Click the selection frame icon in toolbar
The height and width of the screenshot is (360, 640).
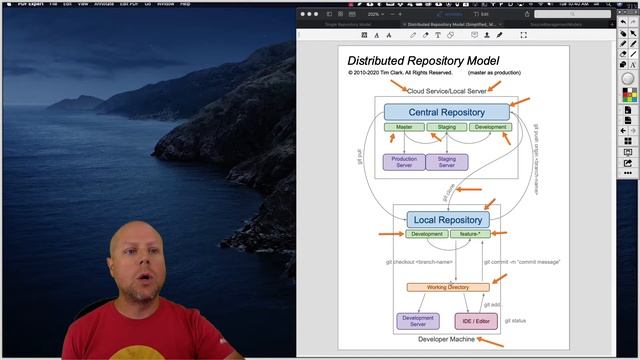(524, 36)
